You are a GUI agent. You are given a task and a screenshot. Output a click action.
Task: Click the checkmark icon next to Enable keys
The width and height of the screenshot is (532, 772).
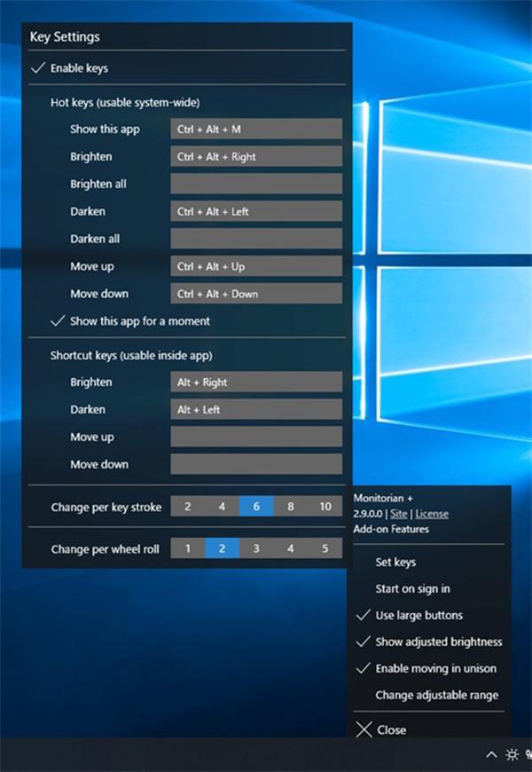click(38, 68)
